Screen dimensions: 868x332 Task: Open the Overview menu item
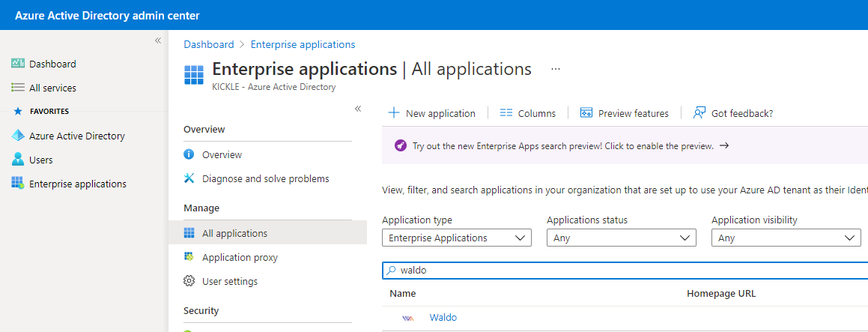222,154
